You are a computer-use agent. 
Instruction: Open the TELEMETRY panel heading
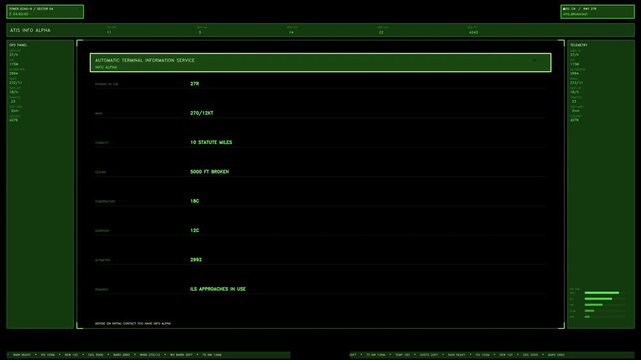[578, 45]
